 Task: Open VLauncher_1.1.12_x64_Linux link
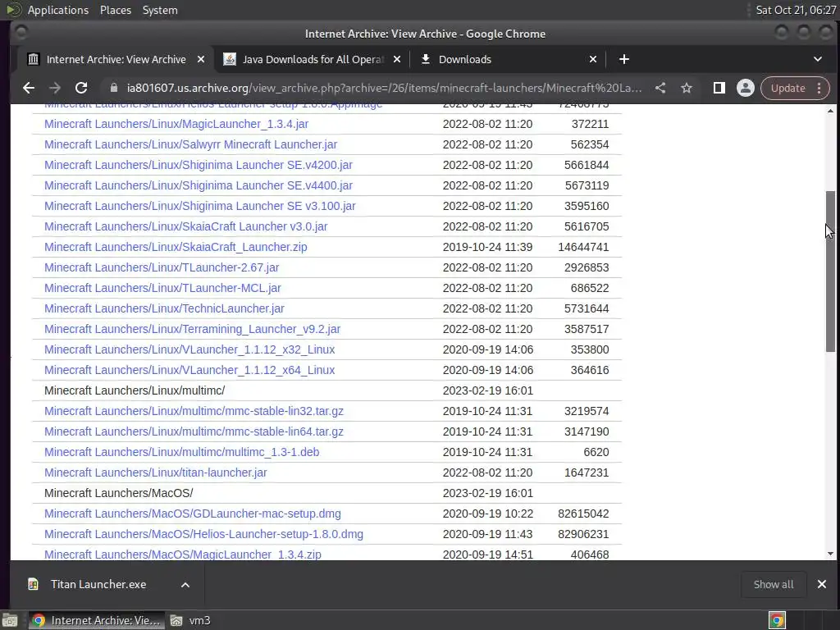[x=189, y=370]
